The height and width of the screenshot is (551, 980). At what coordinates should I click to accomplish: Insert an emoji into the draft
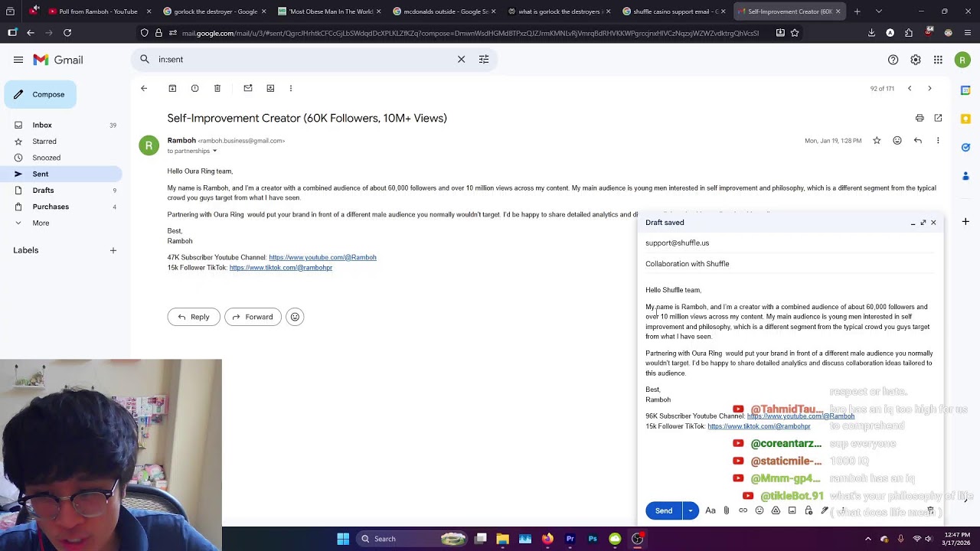coord(759,511)
